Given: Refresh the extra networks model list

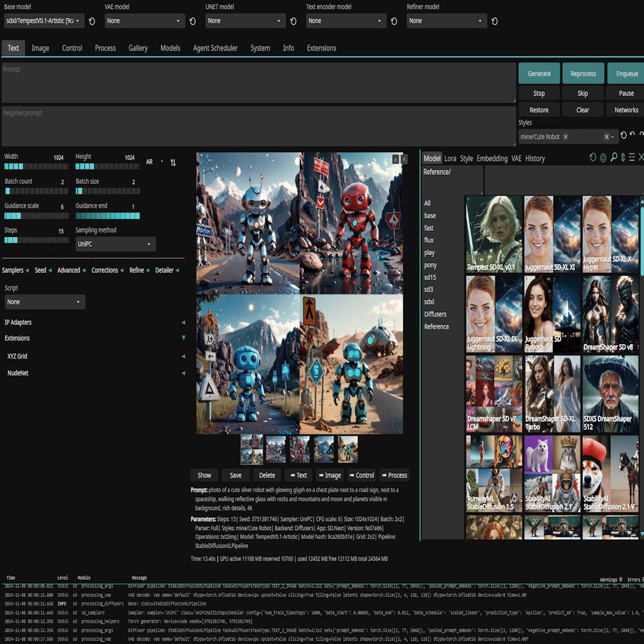Looking at the screenshot, I should (593, 158).
